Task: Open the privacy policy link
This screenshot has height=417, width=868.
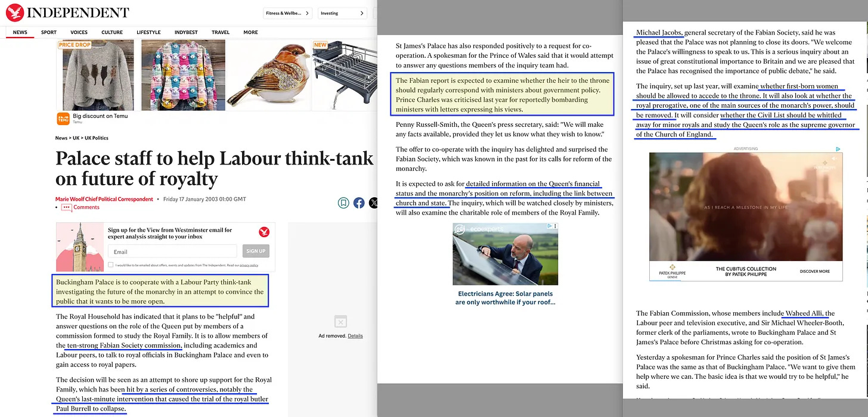Action: tap(249, 265)
